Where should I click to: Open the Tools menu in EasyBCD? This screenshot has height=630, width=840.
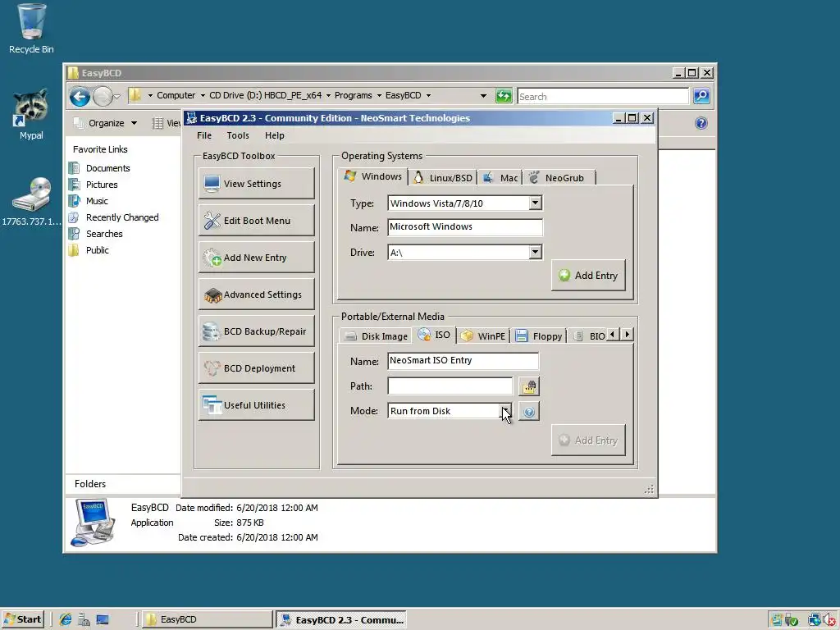pyautogui.click(x=238, y=135)
